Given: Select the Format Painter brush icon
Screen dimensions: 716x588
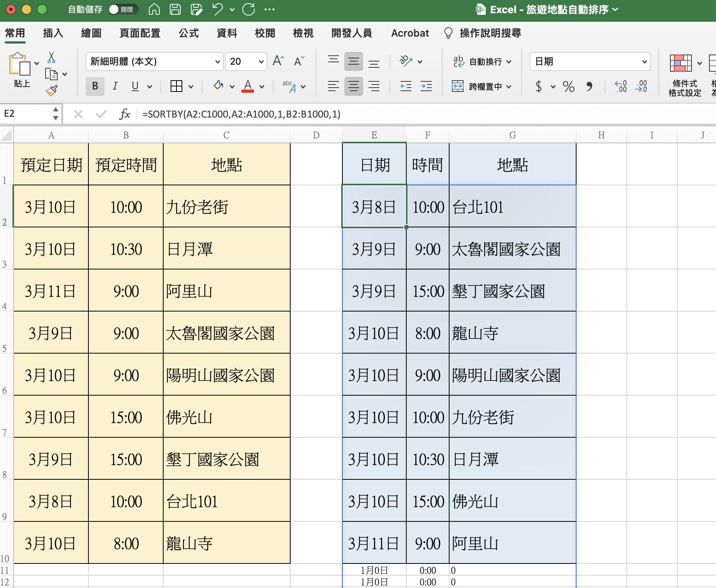Looking at the screenshot, I should tap(51, 91).
